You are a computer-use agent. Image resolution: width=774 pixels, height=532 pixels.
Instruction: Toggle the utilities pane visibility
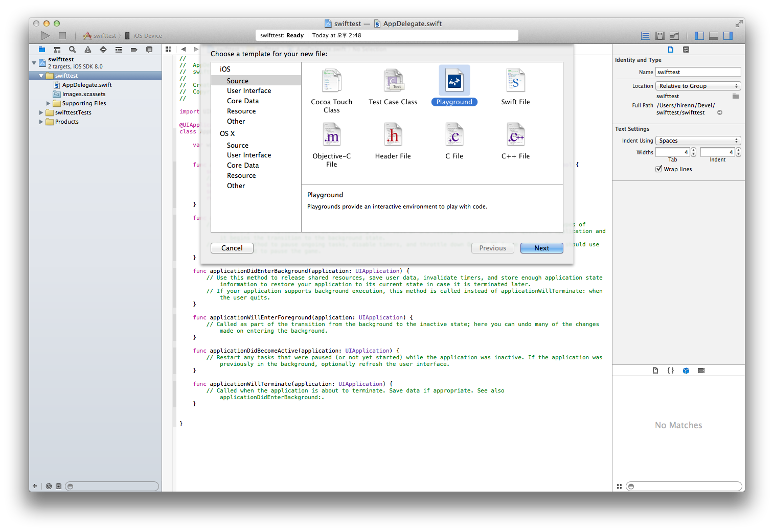point(728,36)
